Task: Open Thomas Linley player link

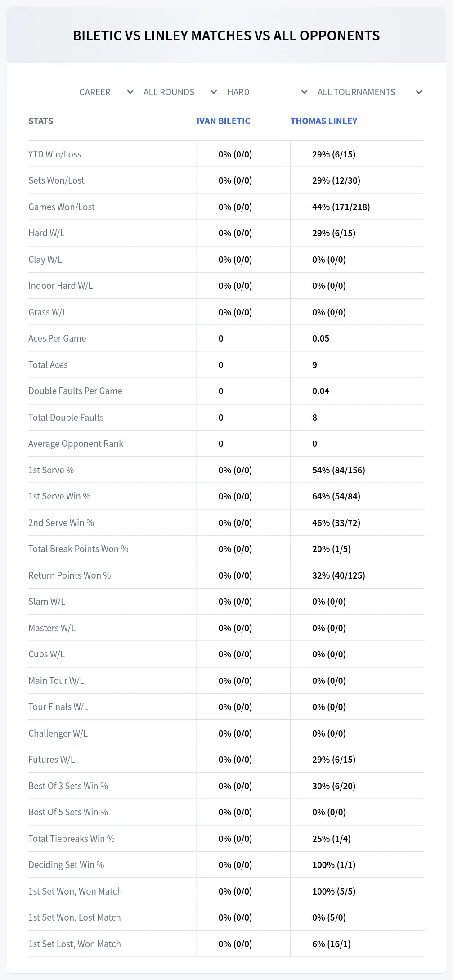Action: [324, 121]
